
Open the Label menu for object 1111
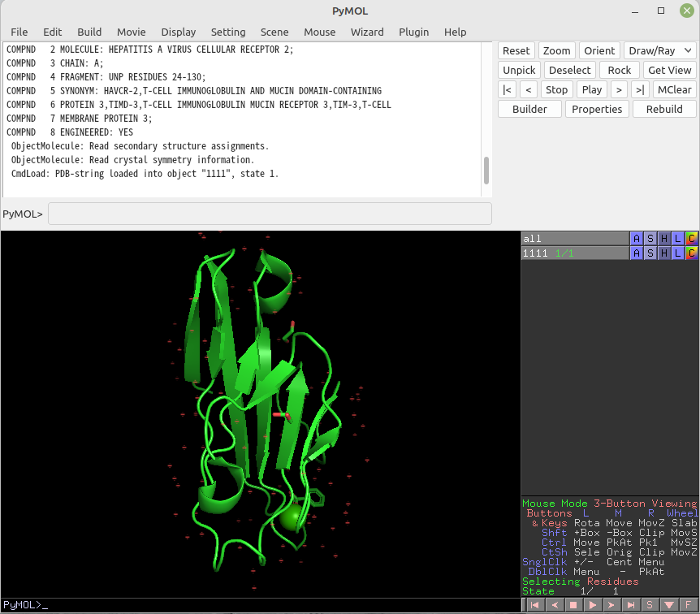(x=677, y=253)
